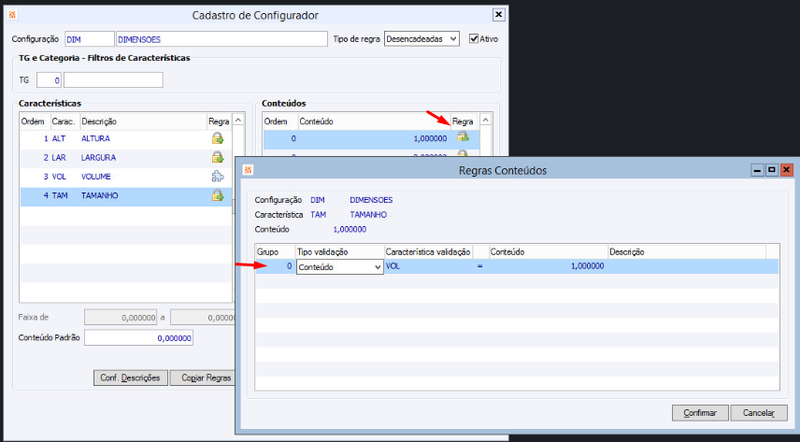Toggle the Ativo checkbox
Screen dimensions: 800x442
(474, 39)
